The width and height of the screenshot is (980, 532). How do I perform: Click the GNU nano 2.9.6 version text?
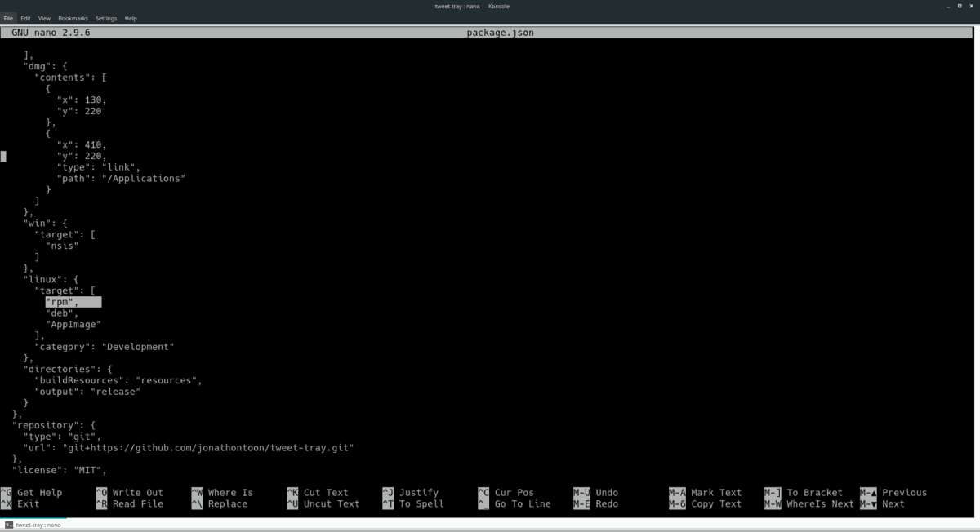[x=51, y=33]
